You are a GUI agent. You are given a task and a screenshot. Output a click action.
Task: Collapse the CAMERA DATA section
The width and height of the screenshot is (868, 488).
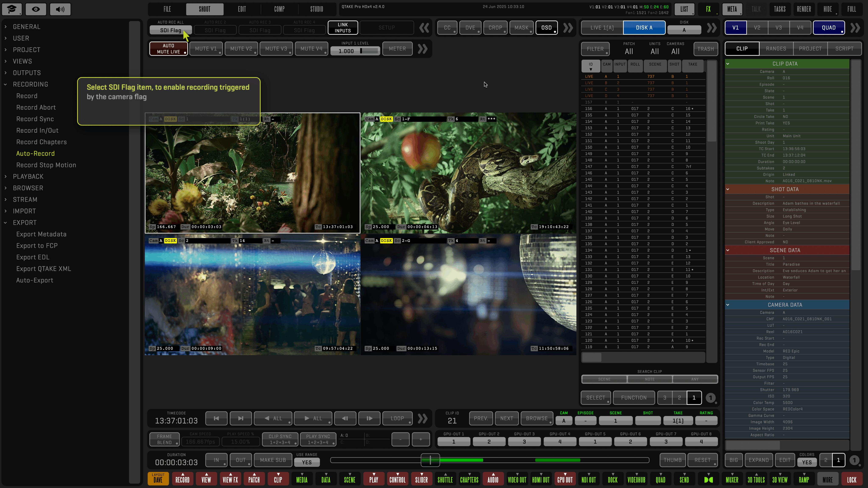pos(728,305)
